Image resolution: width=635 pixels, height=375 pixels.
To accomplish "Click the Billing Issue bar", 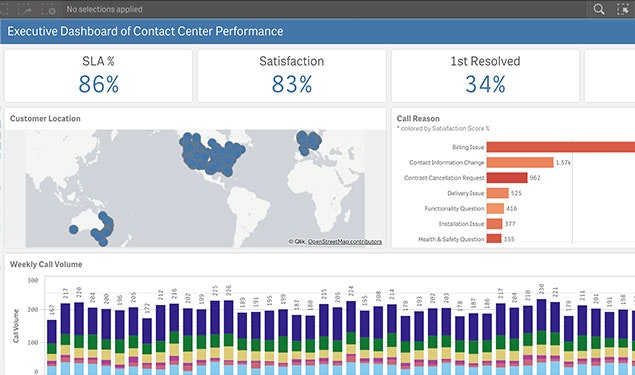I will click(x=561, y=147).
